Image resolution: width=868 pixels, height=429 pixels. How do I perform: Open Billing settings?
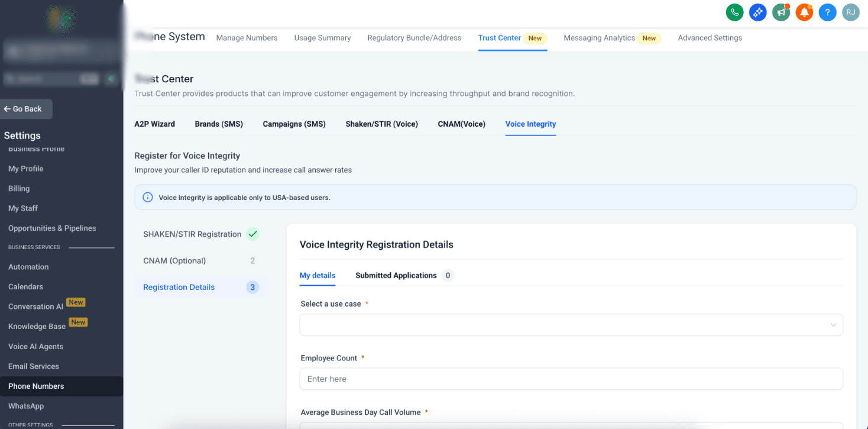19,188
